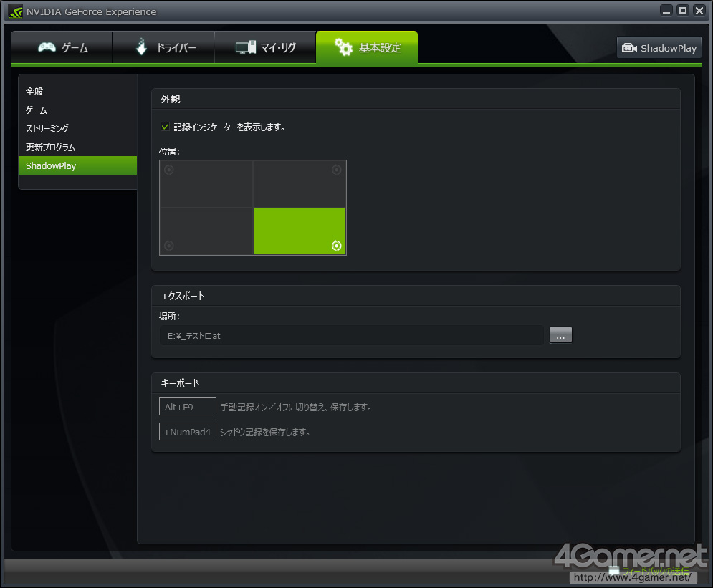Screen dimensions: 713x588
Task: Open the ゲーム tab
Action: (62, 47)
